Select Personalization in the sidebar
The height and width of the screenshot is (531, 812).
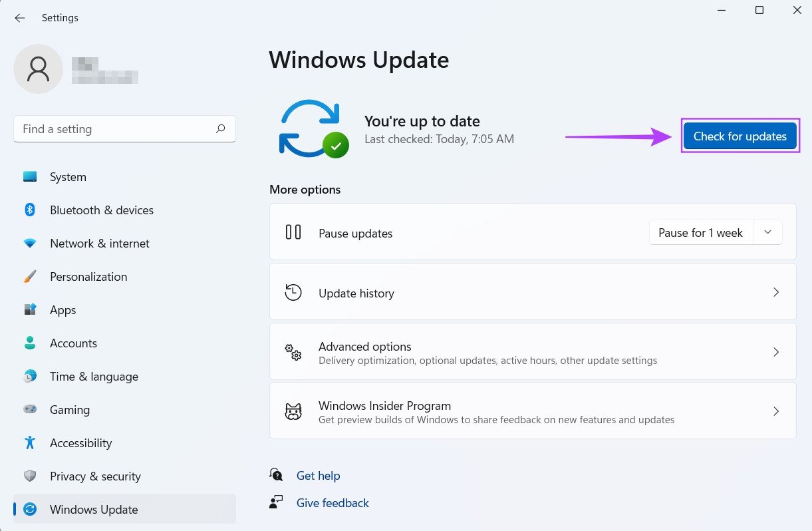tap(124, 277)
